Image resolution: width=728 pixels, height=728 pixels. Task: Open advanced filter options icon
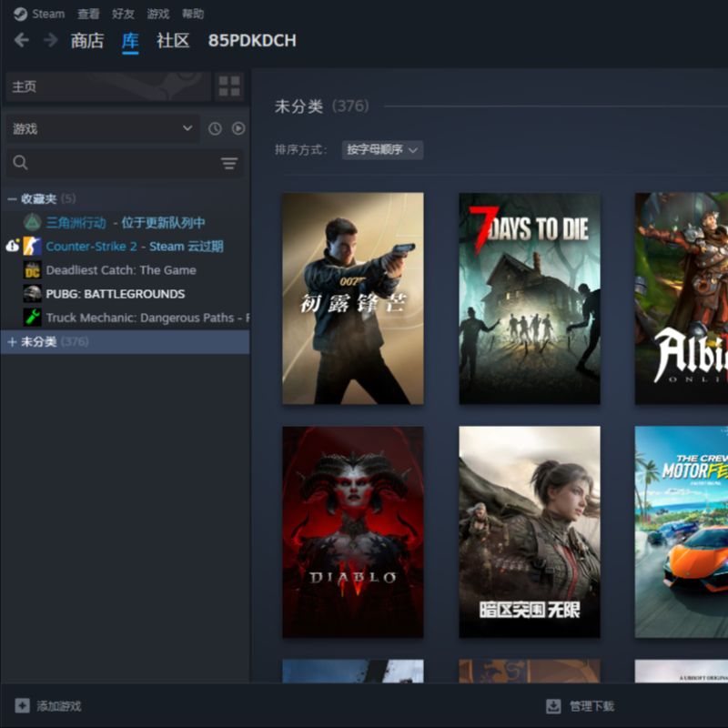click(229, 163)
